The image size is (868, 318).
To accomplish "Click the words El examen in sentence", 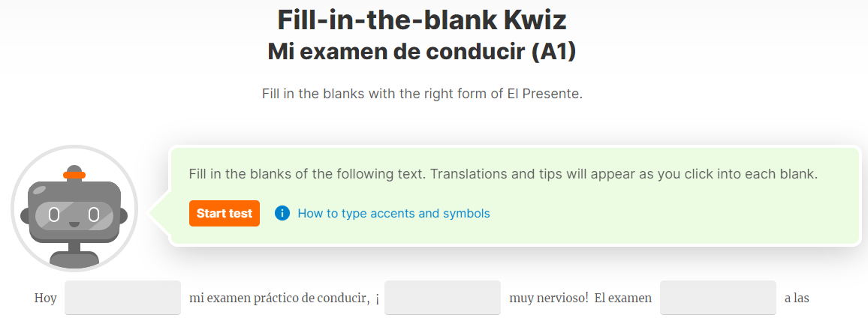I will click(623, 298).
